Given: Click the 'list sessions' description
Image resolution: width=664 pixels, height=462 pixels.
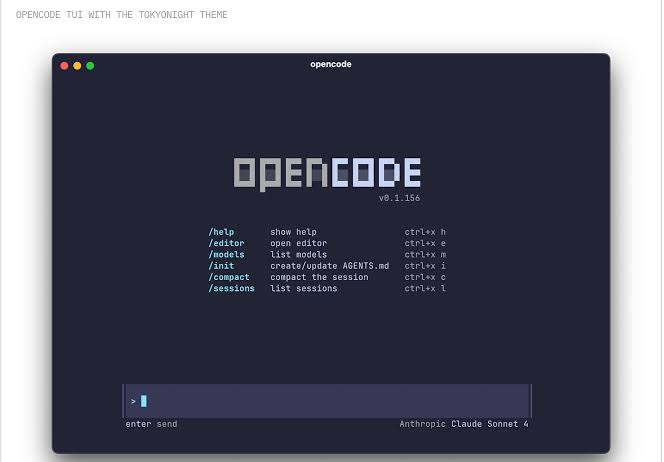Looking at the screenshot, I should (x=304, y=288).
